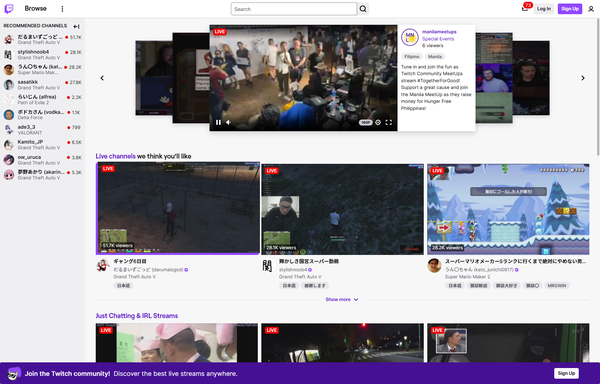Open the Super Mario Maker 2 stream thumbnail

coord(508,209)
